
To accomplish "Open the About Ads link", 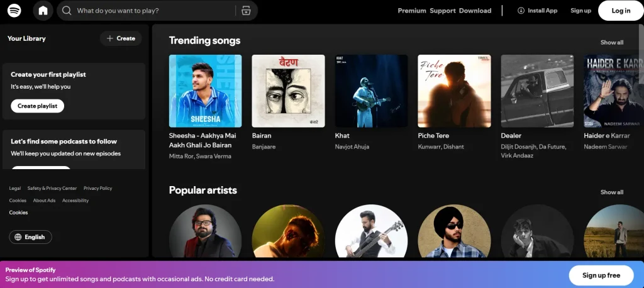I will tap(45, 201).
